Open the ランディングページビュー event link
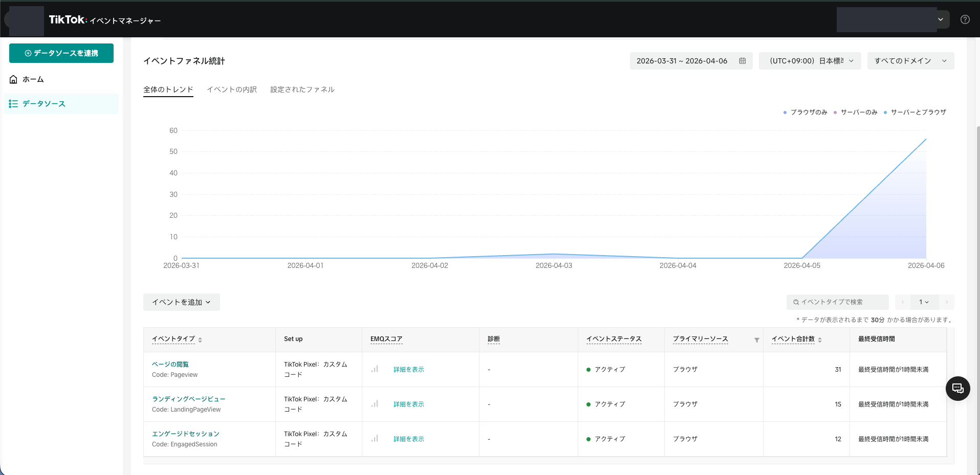The height and width of the screenshot is (475, 980). pyautogui.click(x=188, y=399)
